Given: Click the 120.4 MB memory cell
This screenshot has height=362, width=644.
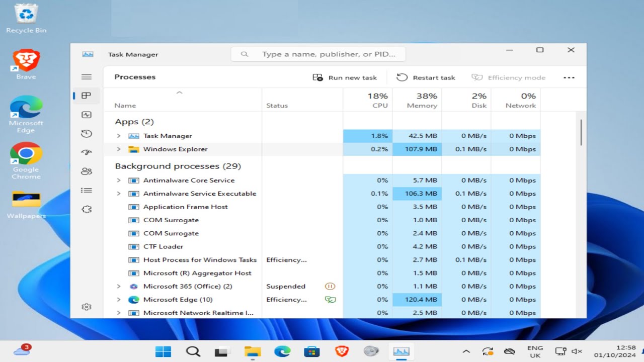Looking at the screenshot, I should tap(417, 300).
